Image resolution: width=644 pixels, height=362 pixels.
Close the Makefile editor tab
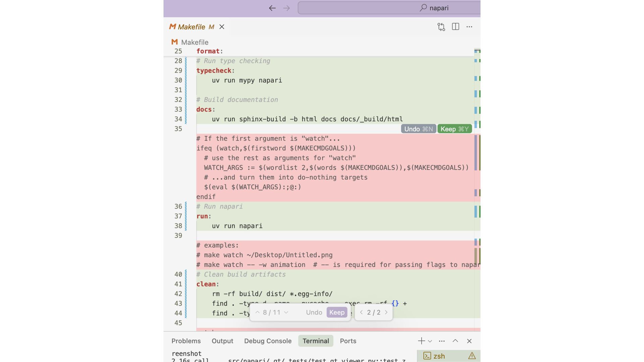coord(222,27)
